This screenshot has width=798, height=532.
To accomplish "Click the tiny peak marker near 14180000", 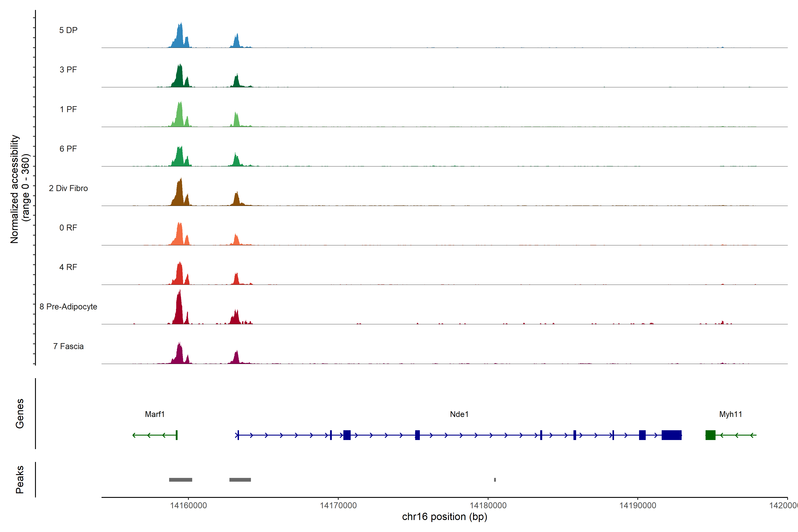I will pos(495,480).
